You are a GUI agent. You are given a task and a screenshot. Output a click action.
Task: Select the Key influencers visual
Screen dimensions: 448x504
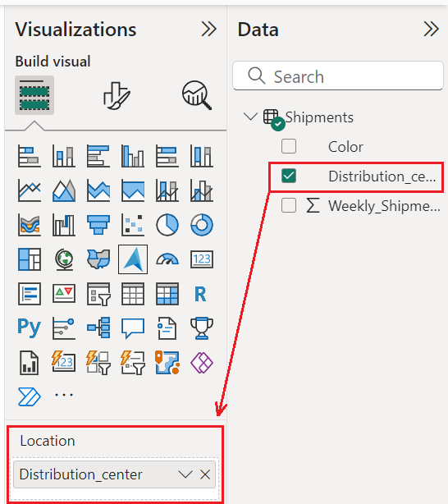64,328
